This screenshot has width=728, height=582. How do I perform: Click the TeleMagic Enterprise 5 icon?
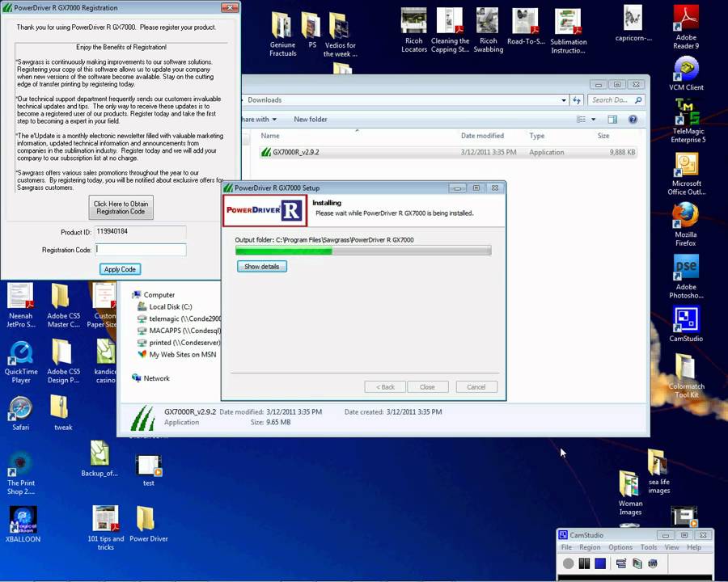tap(688, 121)
